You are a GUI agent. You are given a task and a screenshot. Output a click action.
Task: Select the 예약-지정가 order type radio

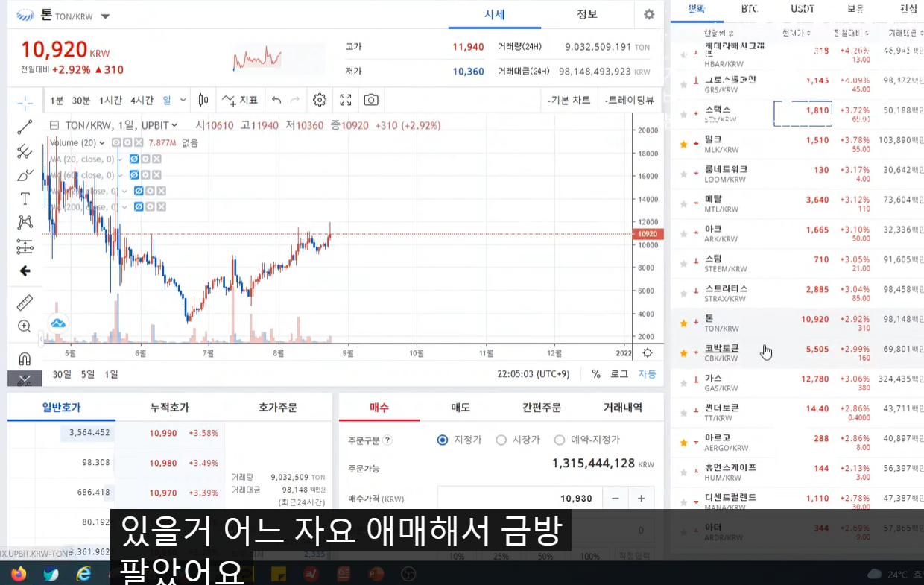coord(560,440)
